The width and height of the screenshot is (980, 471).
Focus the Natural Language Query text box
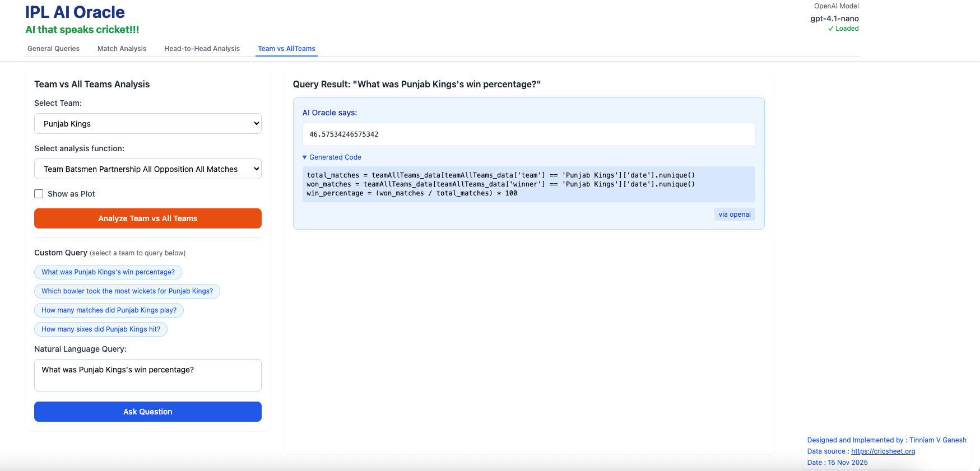pyautogui.click(x=148, y=375)
